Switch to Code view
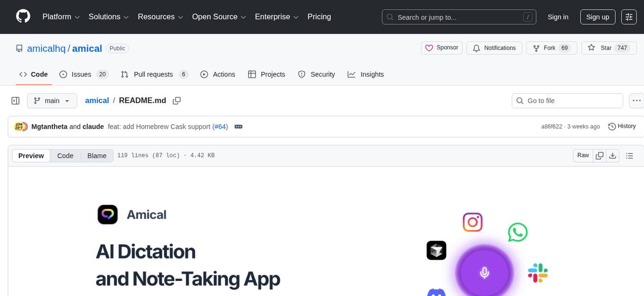Screen dimensions: 644x296 coord(65,156)
